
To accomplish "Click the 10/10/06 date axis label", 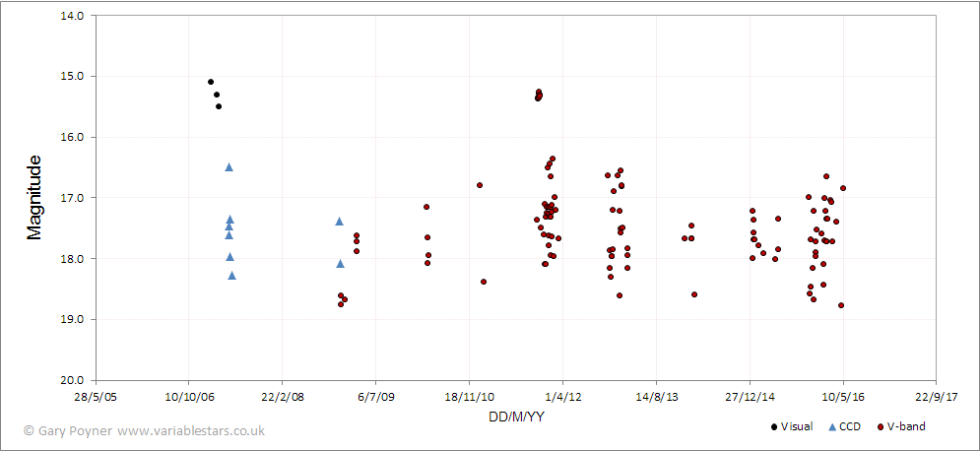I will pos(187,396).
